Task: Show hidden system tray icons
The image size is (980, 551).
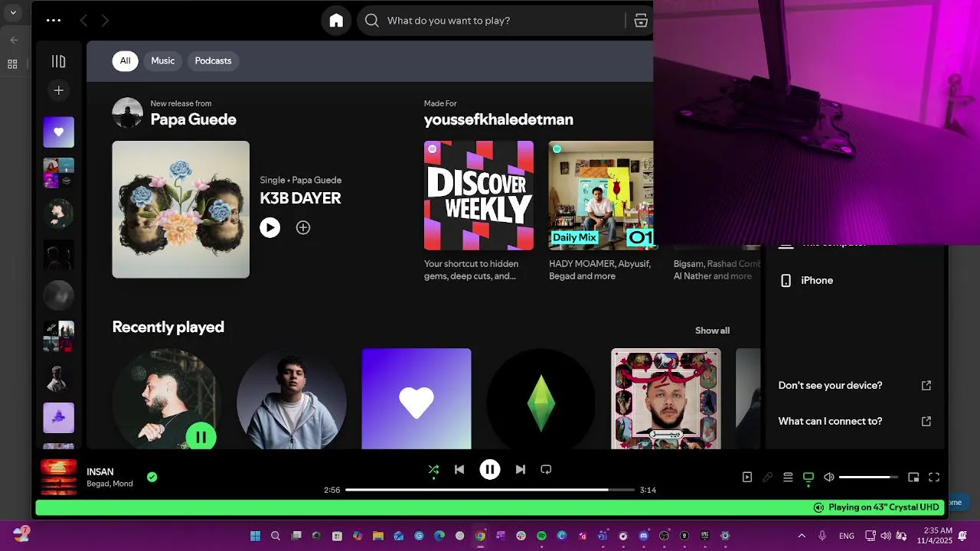Action: [x=802, y=536]
